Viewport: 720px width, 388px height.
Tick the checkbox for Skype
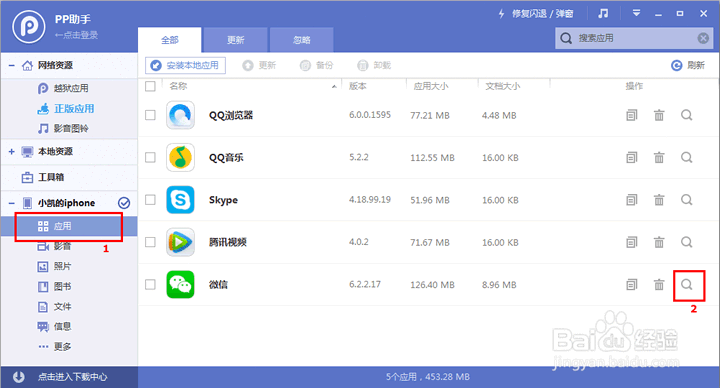[x=150, y=200]
